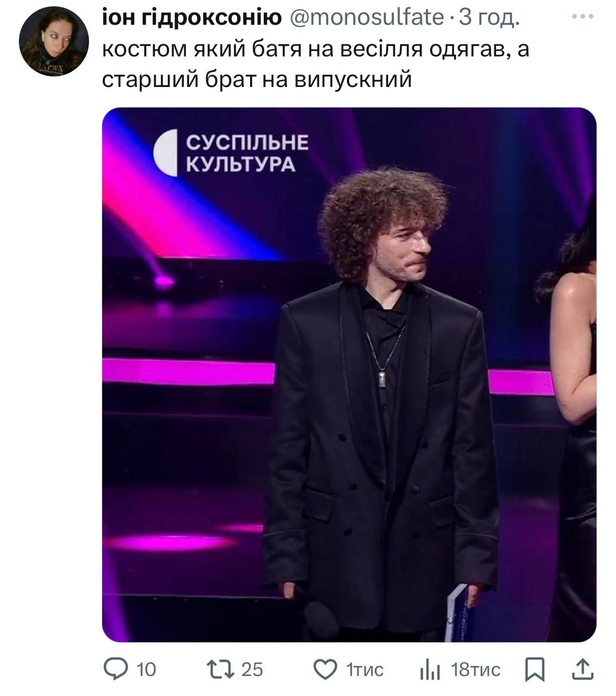616x696 pixels.
Task: Click the view count 18тис
Action: point(476,670)
